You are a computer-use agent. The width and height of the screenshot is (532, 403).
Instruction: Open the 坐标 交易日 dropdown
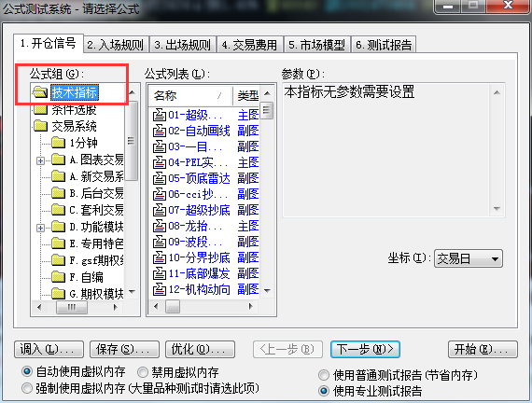469,258
